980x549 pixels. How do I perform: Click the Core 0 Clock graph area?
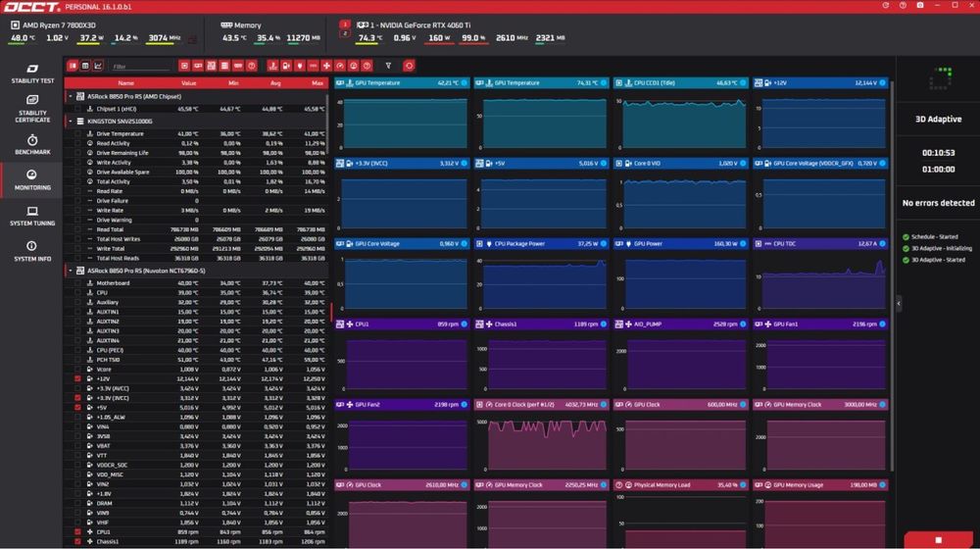(547, 444)
